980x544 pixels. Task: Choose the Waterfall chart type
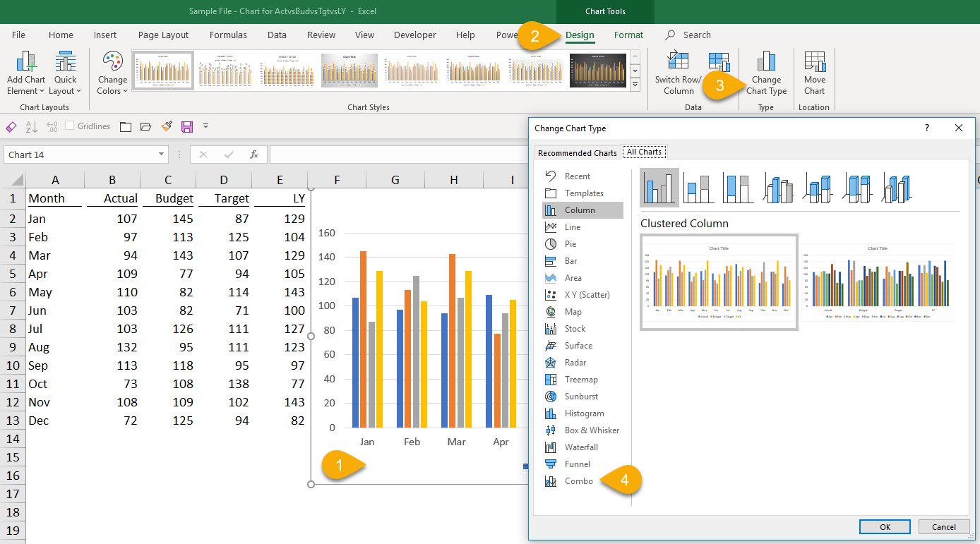(x=580, y=447)
